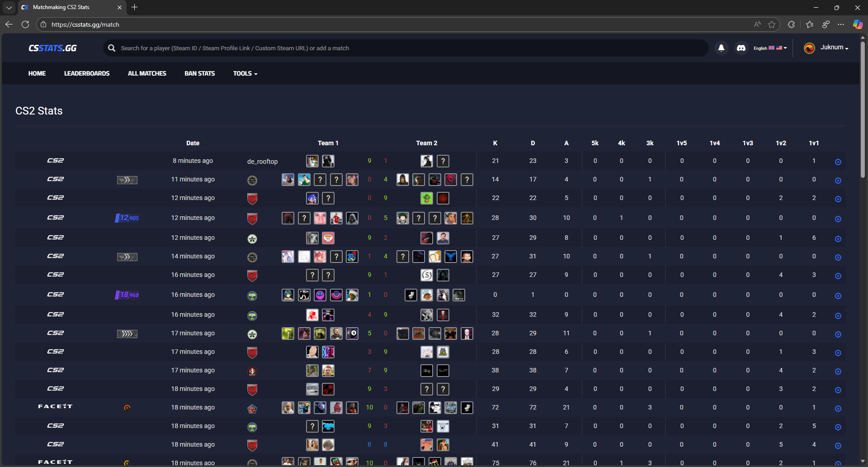The image size is (868, 467).
Task: Open details icon for the 11 minutes ago match
Action: 838,181
